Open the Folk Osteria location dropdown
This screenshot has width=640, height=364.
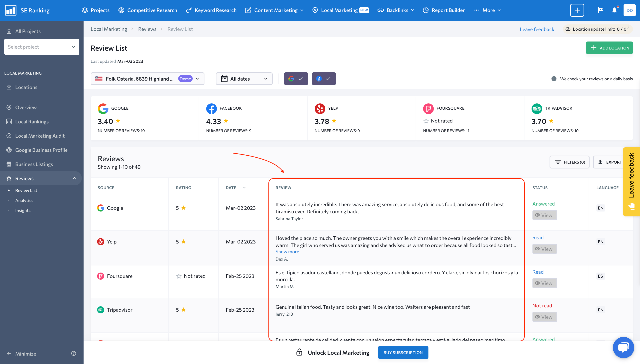coord(147,79)
